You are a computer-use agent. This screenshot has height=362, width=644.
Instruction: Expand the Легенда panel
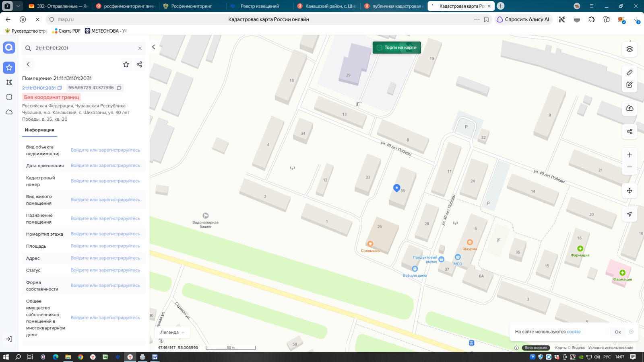172,332
